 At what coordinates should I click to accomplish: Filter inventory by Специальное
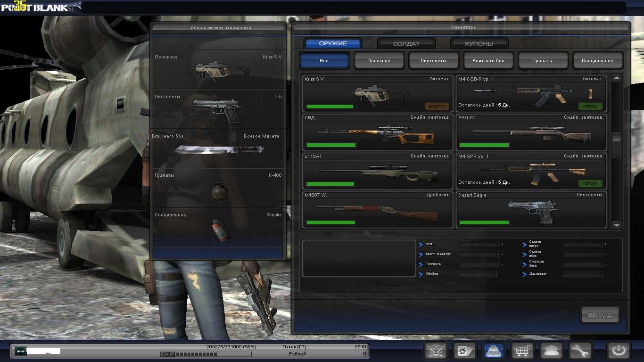point(598,61)
